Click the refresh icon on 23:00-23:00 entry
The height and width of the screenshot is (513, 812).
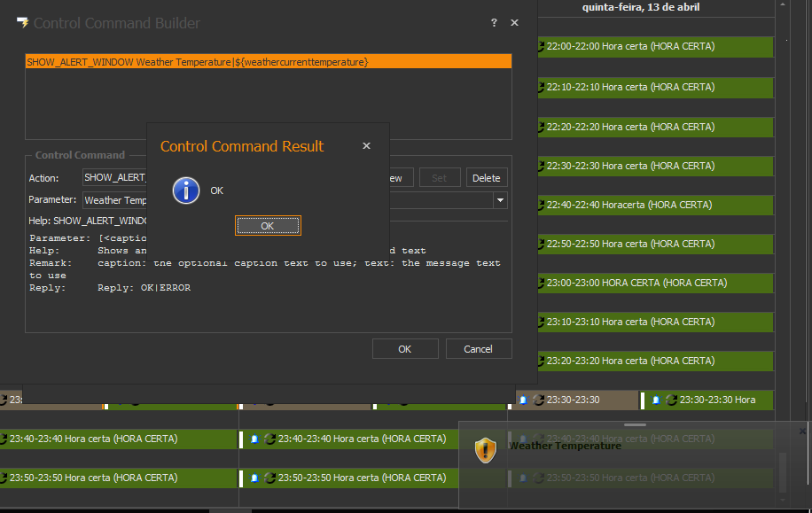point(541,284)
